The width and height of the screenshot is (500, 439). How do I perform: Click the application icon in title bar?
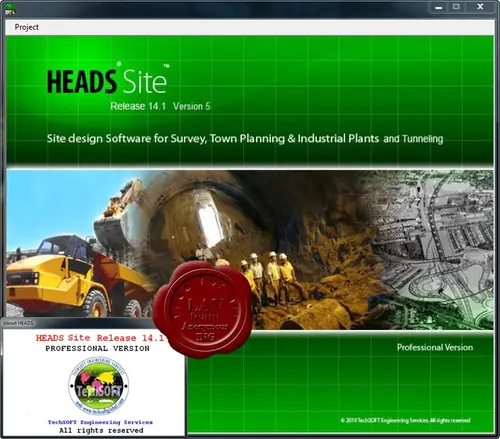(10, 9)
